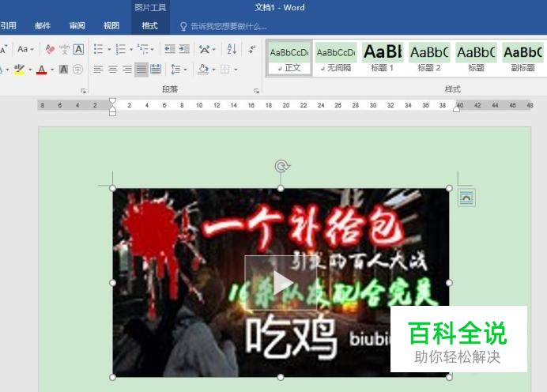Open the shading color dropdown arrow
This screenshot has width=547, height=392.
[213, 70]
